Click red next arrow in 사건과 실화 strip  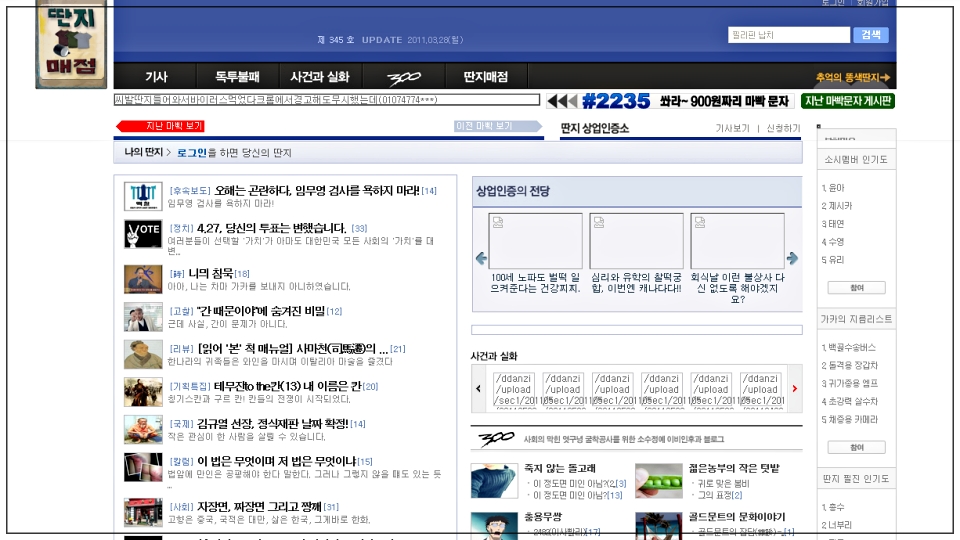click(795, 388)
